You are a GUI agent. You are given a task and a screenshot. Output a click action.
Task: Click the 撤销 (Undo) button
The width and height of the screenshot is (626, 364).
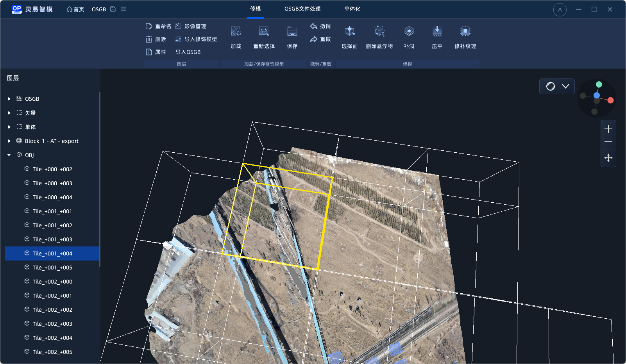tap(320, 26)
